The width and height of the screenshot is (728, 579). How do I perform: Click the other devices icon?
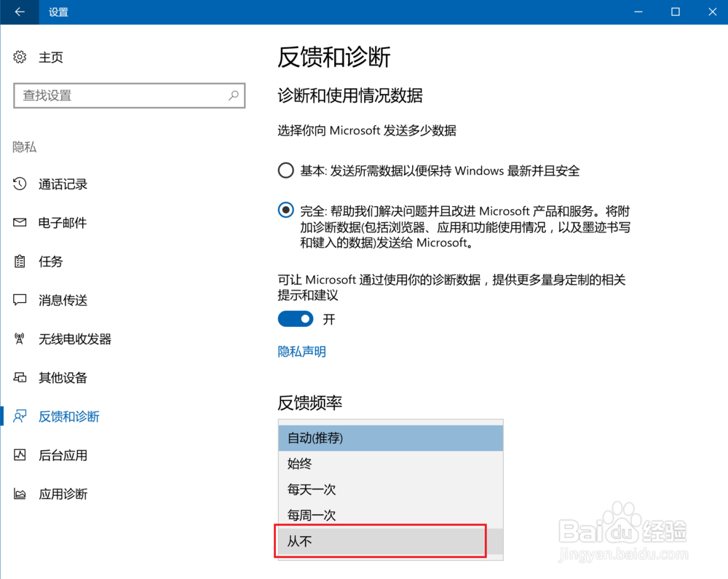(x=20, y=377)
